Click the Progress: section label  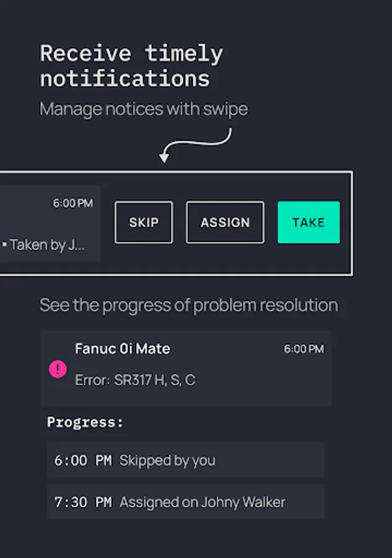85,422
